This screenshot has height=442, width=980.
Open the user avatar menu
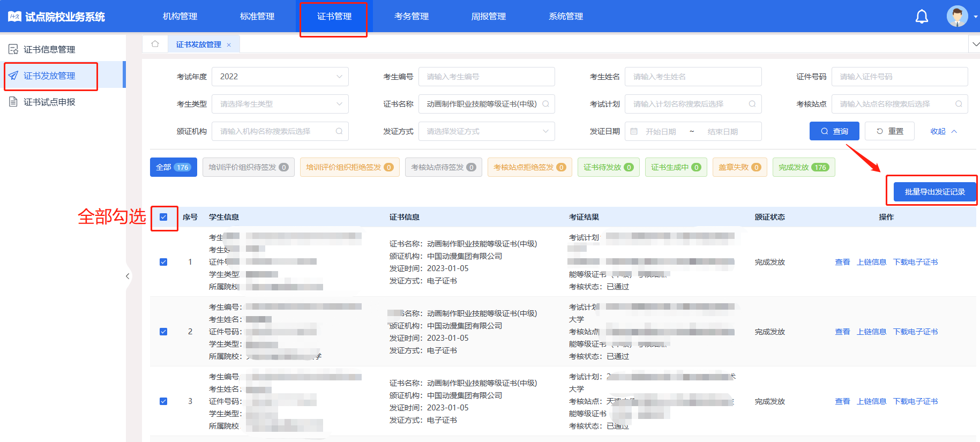coord(957,17)
